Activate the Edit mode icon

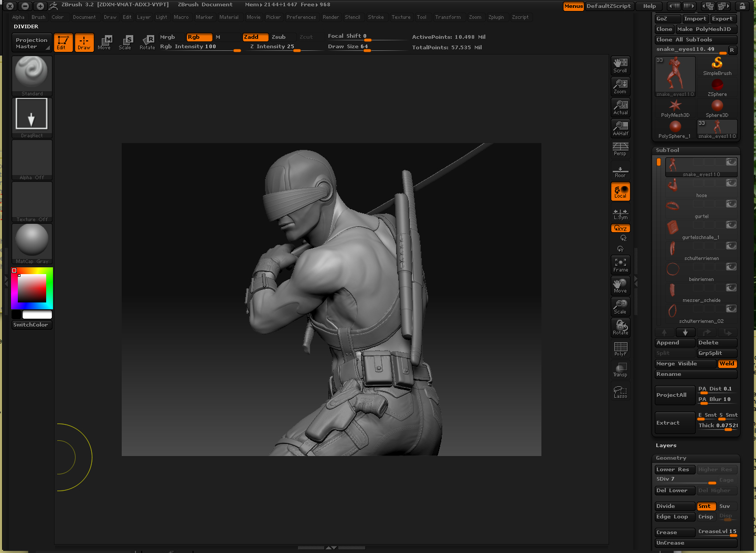(62, 42)
